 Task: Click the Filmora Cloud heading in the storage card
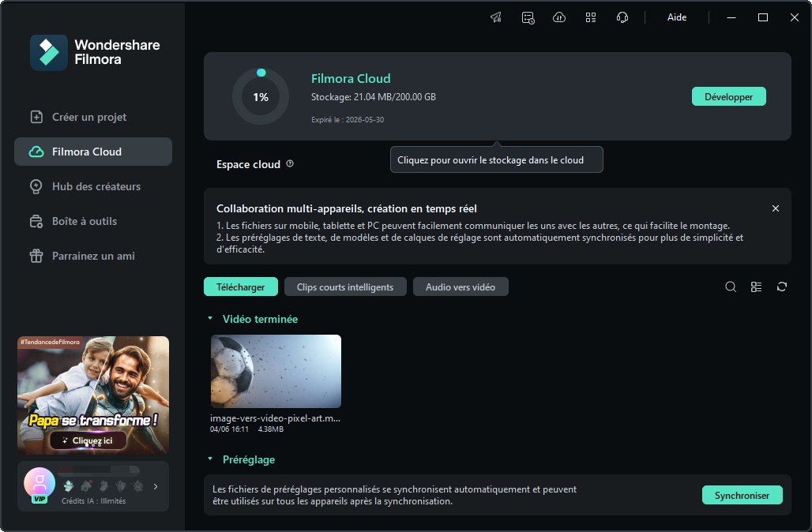(351, 79)
